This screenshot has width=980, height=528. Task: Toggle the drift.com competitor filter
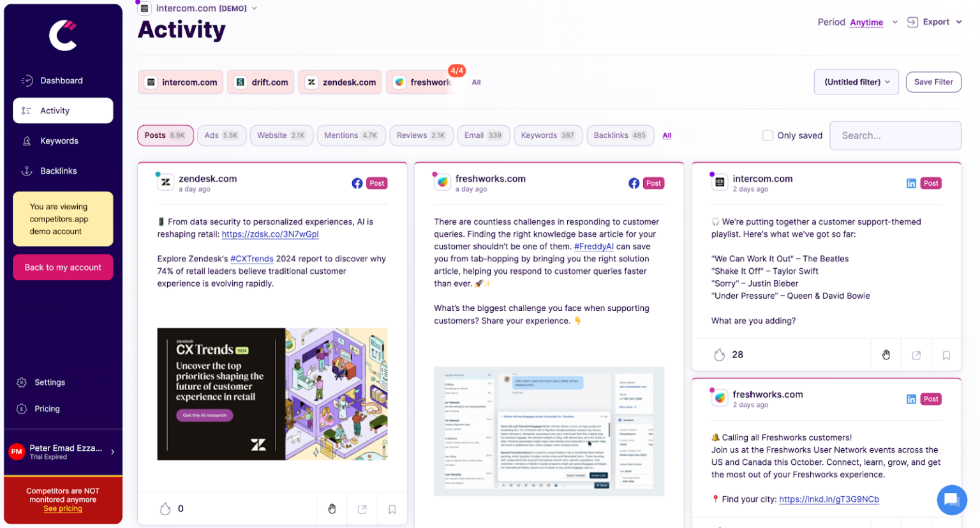click(261, 82)
